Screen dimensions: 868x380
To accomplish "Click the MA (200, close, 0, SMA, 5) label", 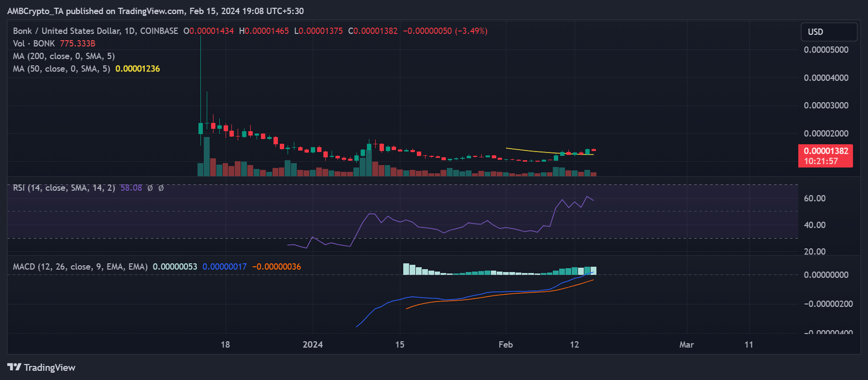I will point(64,56).
